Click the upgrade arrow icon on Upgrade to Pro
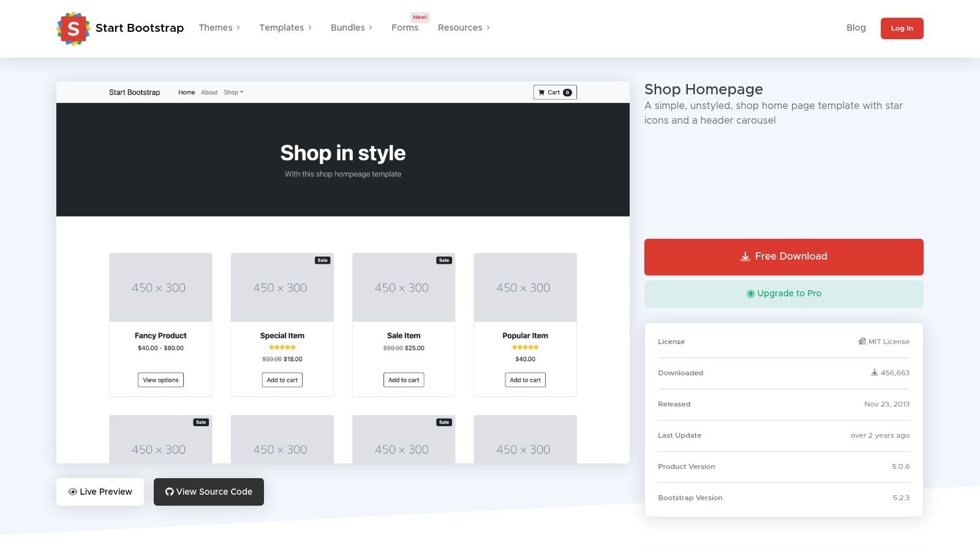The image size is (980, 551). [x=750, y=293]
